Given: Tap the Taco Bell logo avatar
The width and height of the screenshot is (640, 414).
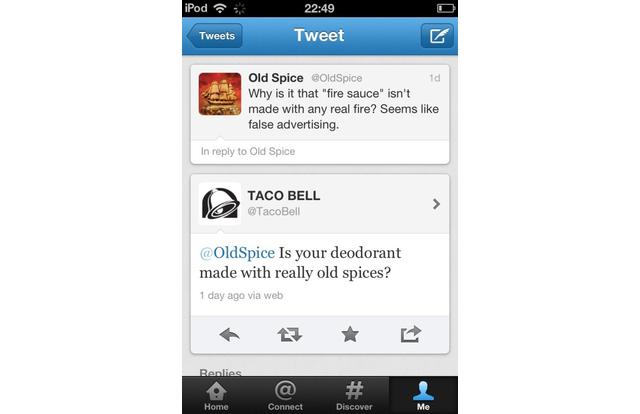Looking at the screenshot, I should (220, 204).
